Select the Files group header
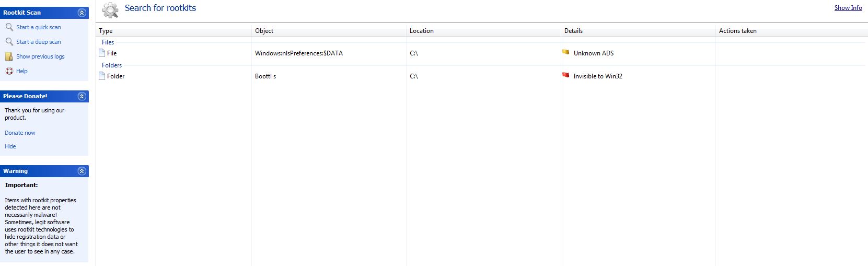Viewport: 868px width, 266px height. click(x=108, y=42)
